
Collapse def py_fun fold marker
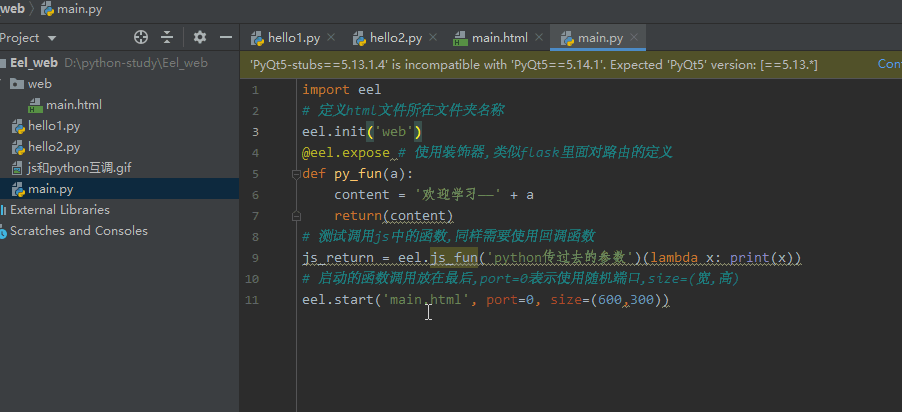click(296, 174)
